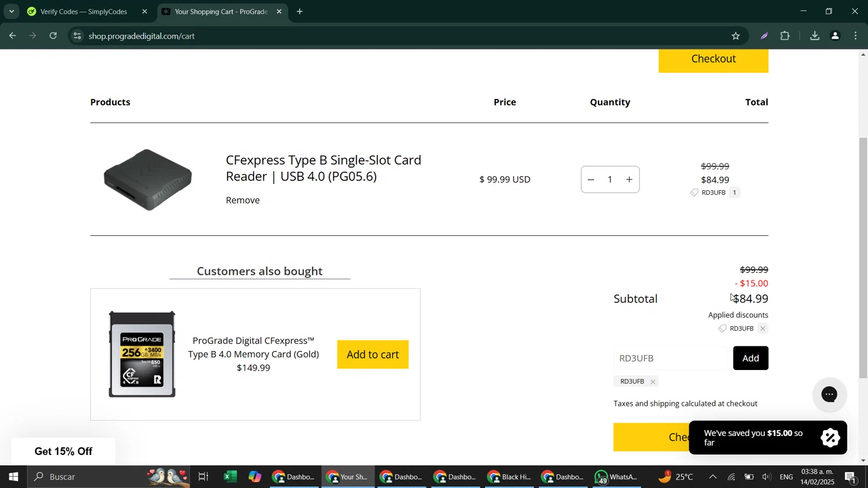Open Chrome downloads icon
This screenshot has height=488, width=868.
click(x=814, y=36)
